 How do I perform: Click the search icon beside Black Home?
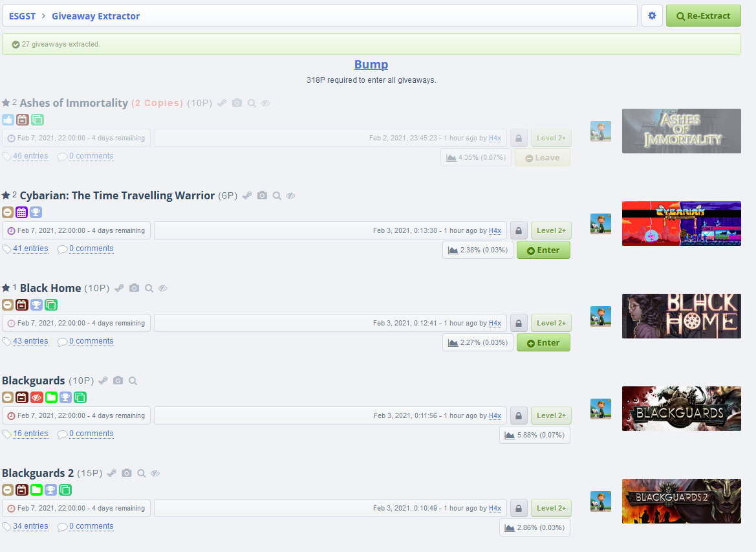point(149,288)
